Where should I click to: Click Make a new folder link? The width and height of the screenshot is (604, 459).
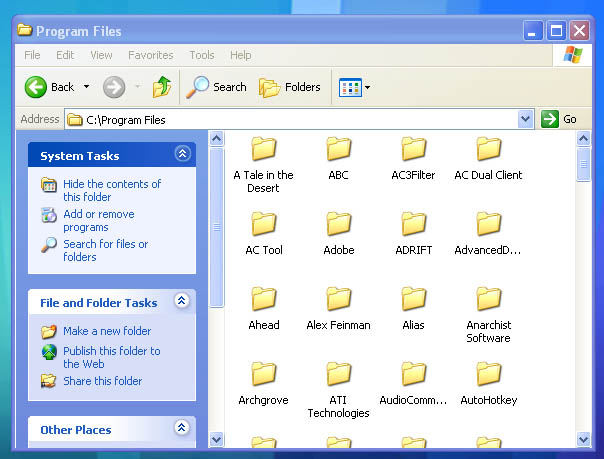[107, 331]
